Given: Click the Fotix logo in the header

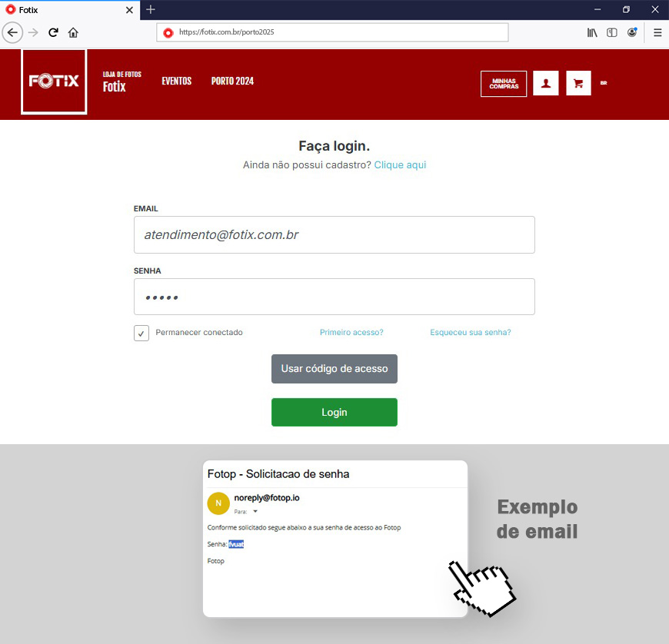Looking at the screenshot, I should tap(54, 81).
